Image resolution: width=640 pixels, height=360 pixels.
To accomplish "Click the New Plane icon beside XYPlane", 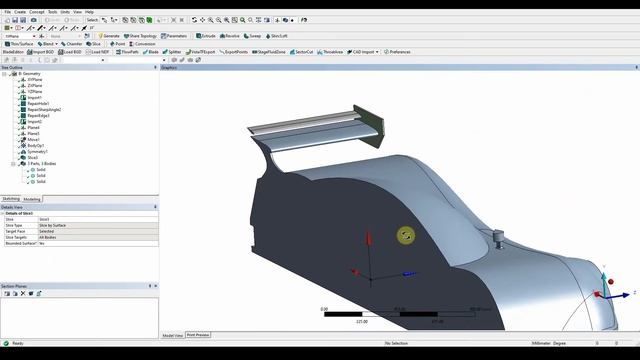I will click(42, 36).
